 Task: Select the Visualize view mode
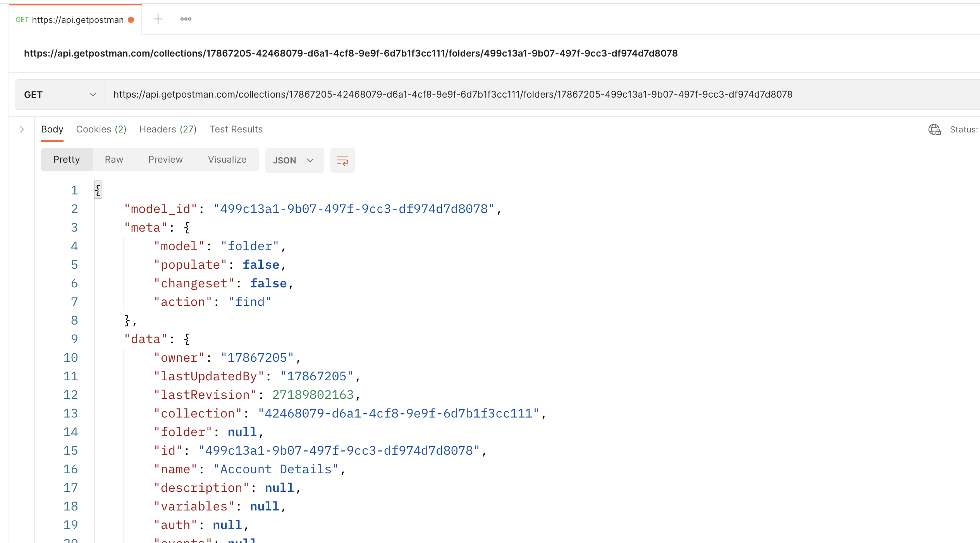tap(227, 160)
